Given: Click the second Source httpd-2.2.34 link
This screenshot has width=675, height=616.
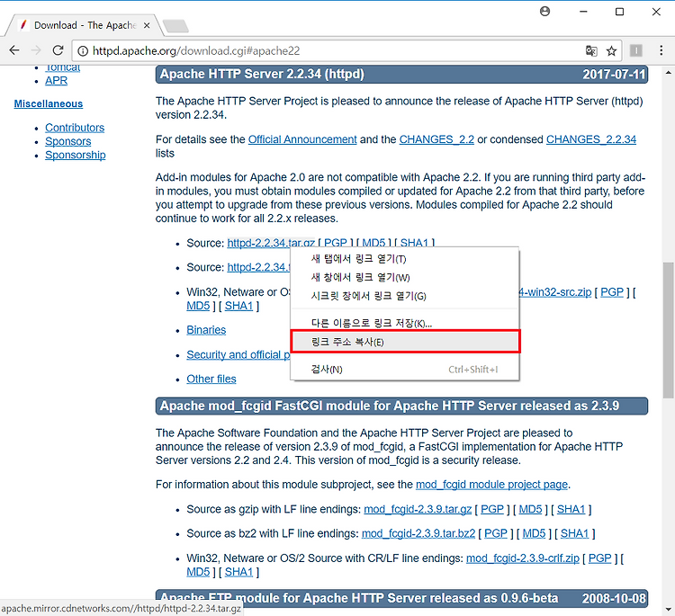Looking at the screenshot, I should (258, 267).
